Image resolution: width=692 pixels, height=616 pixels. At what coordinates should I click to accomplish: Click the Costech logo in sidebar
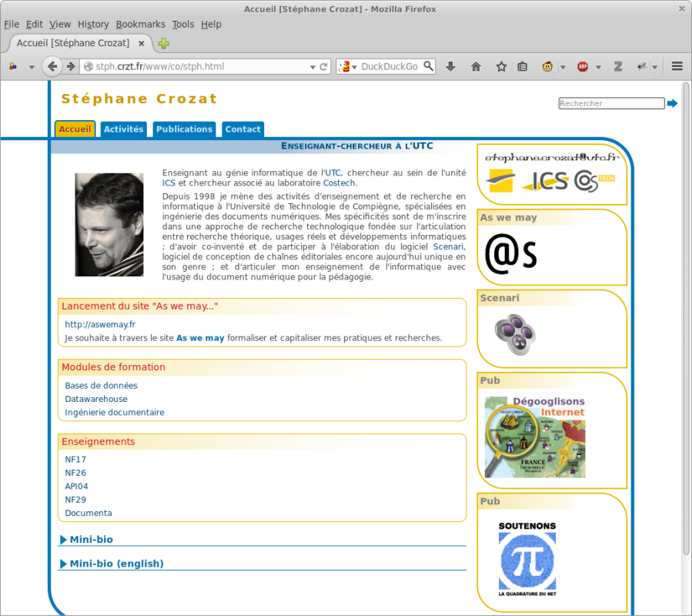(594, 181)
